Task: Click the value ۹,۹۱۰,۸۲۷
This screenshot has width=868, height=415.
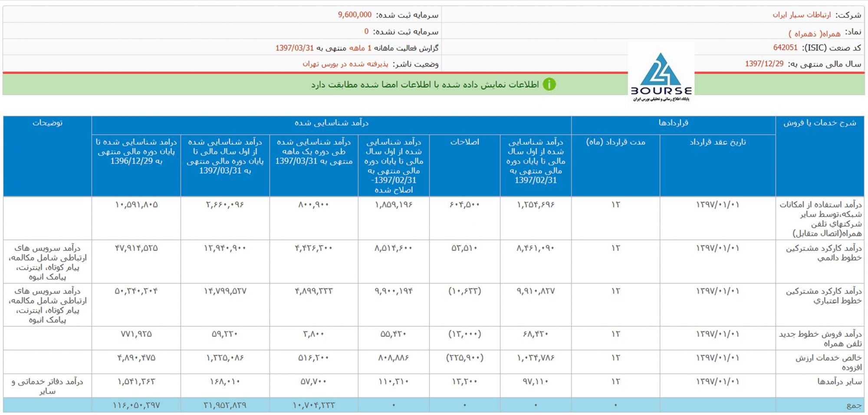Action: (x=536, y=291)
